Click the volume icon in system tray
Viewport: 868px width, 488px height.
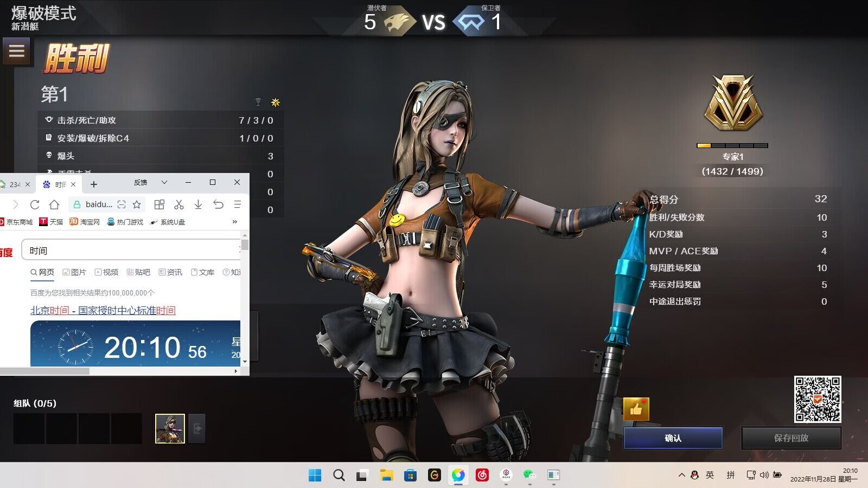tap(764, 475)
